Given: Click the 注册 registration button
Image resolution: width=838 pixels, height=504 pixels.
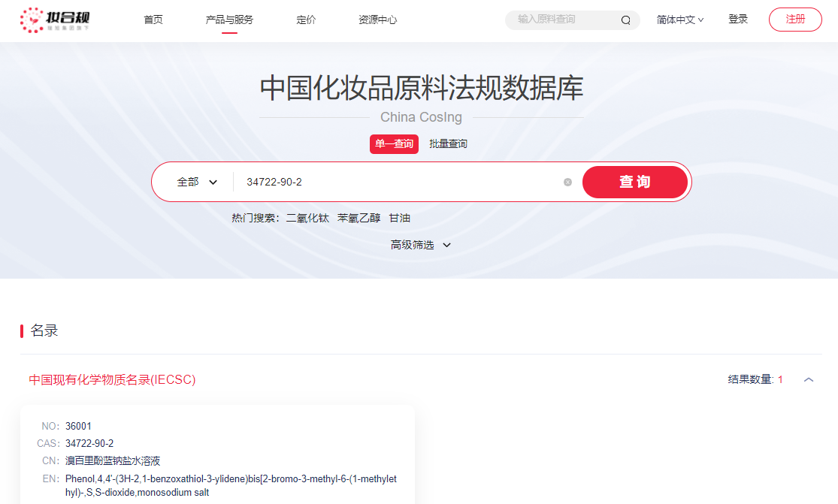Looking at the screenshot, I should click(x=794, y=19).
